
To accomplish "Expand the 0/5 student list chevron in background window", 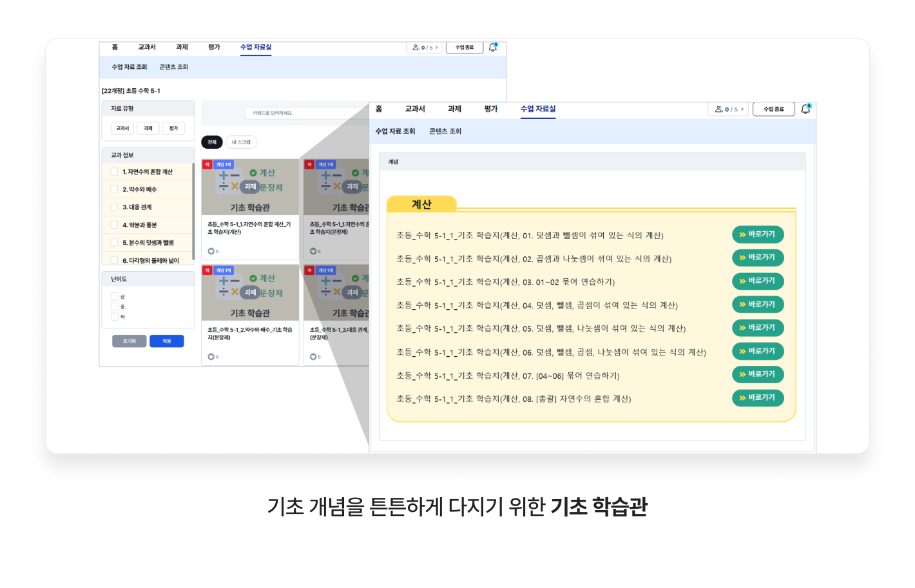I will pos(437,48).
